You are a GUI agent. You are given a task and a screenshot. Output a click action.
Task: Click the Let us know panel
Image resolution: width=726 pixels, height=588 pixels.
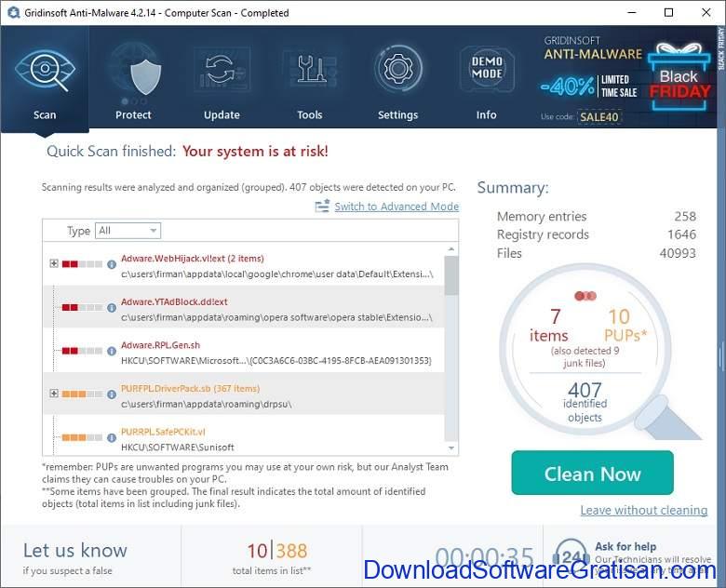pos(91,557)
